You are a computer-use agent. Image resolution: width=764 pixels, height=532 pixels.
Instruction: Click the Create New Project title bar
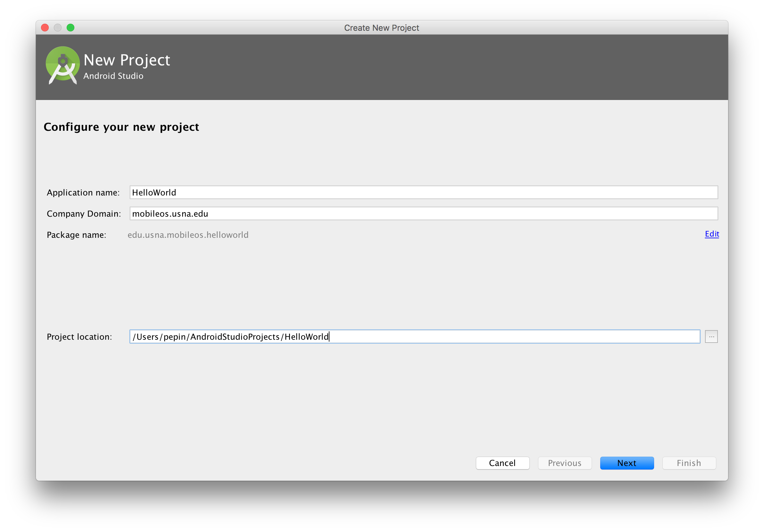click(x=381, y=28)
